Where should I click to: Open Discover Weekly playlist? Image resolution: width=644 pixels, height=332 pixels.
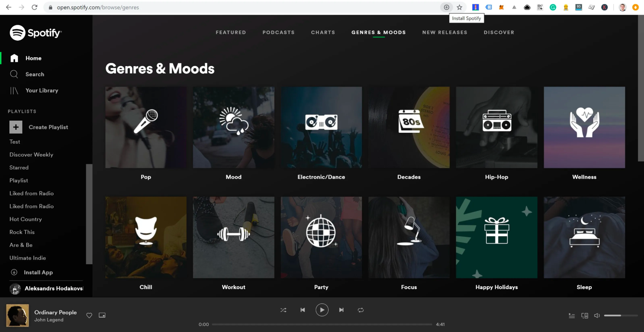(x=31, y=155)
